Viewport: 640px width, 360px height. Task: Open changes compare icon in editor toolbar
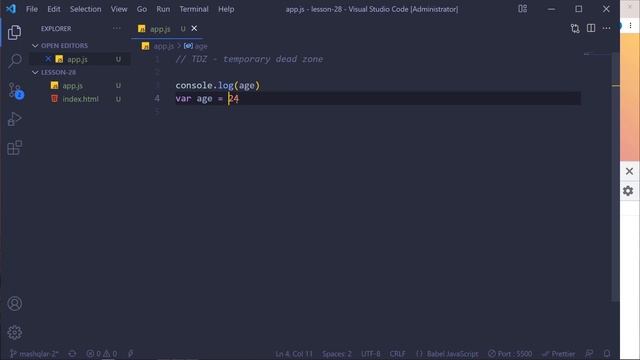point(575,29)
